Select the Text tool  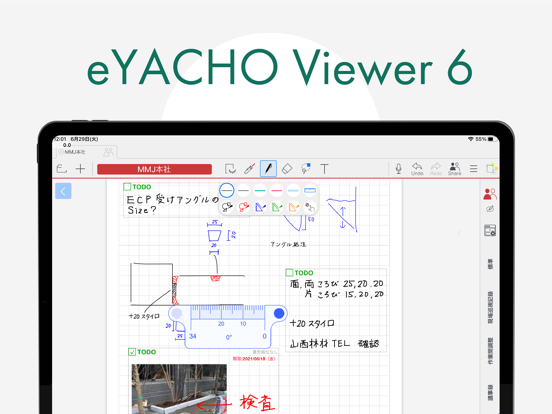(324, 169)
